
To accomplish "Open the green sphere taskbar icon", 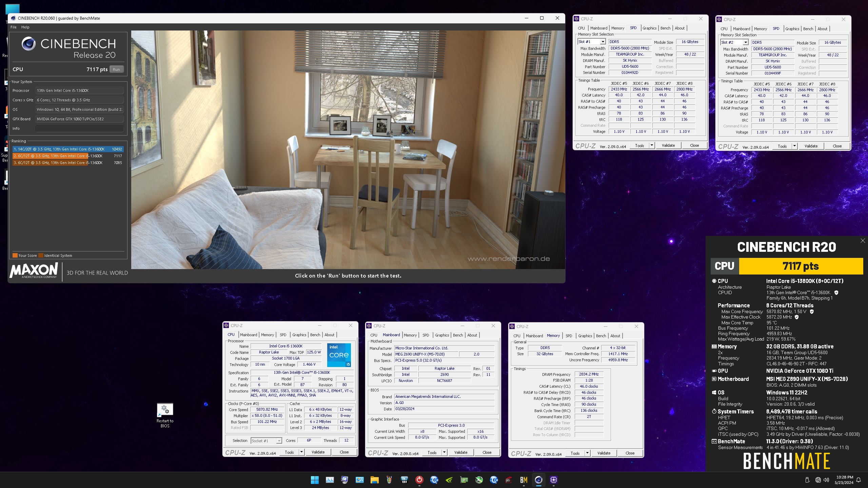I will [479, 480].
